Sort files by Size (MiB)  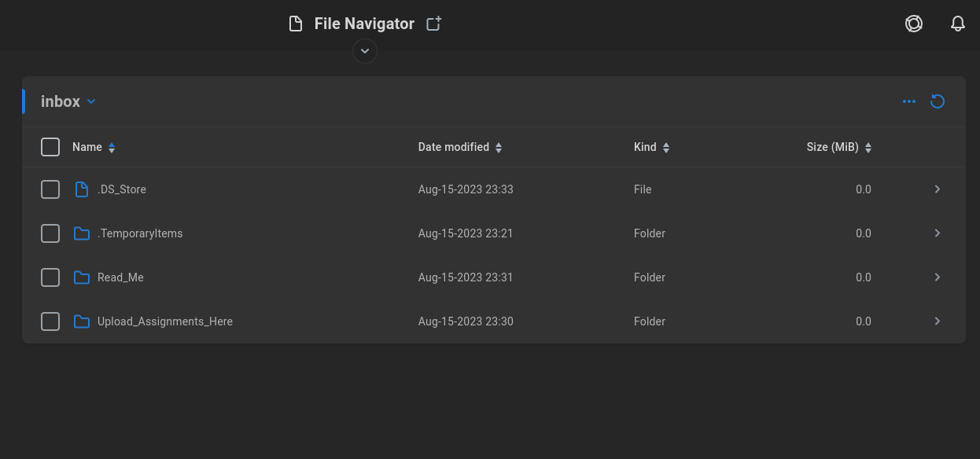839,147
